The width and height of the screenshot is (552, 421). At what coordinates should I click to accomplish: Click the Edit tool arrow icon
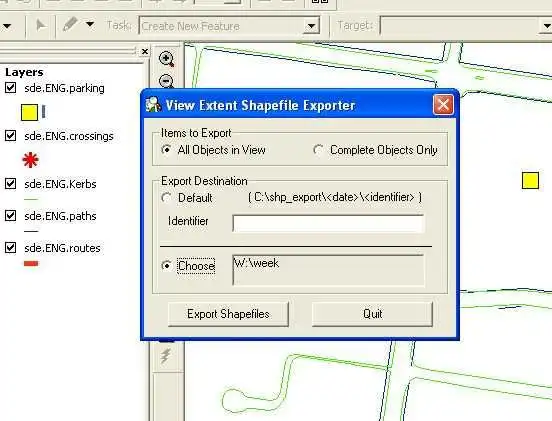pos(41,26)
